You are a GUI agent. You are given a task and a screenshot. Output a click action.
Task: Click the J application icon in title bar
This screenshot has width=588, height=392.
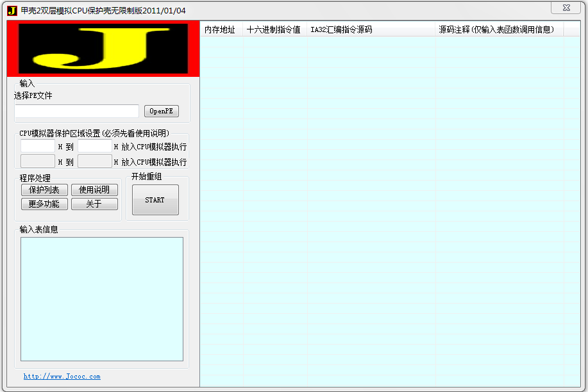point(12,10)
